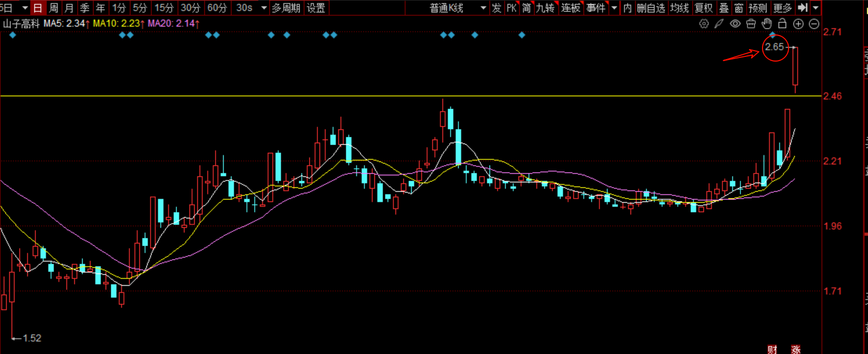Toggle the lock icon above chart
The height and width of the screenshot is (354, 868).
tap(782, 23)
